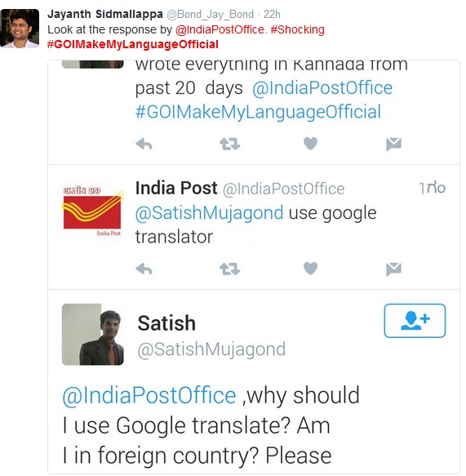The width and height of the screenshot is (466, 476).
Task: Open the Jayanth Sidmallappa name link
Action: [x=105, y=14]
